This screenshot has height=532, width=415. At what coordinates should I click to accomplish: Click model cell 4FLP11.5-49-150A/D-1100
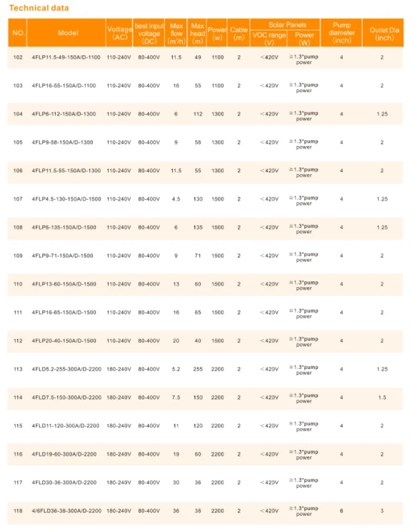pyautogui.click(x=64, y=57)
